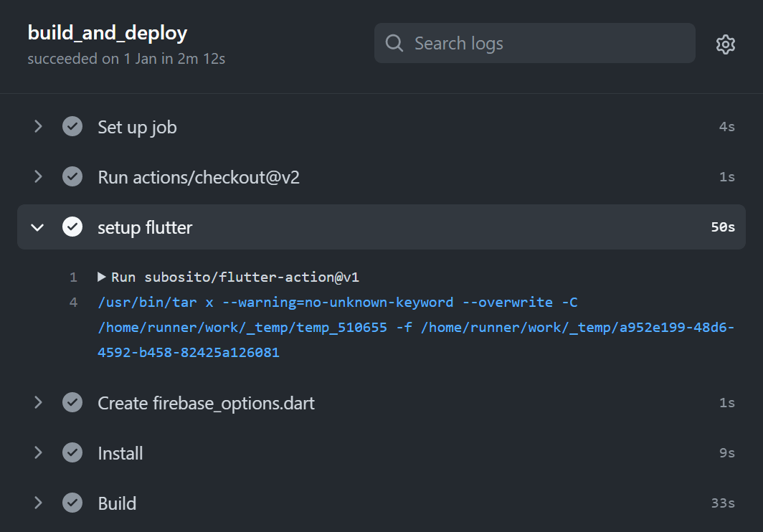
Task: Click the setup flutter success checkmark icon
Action: point(72,227)
